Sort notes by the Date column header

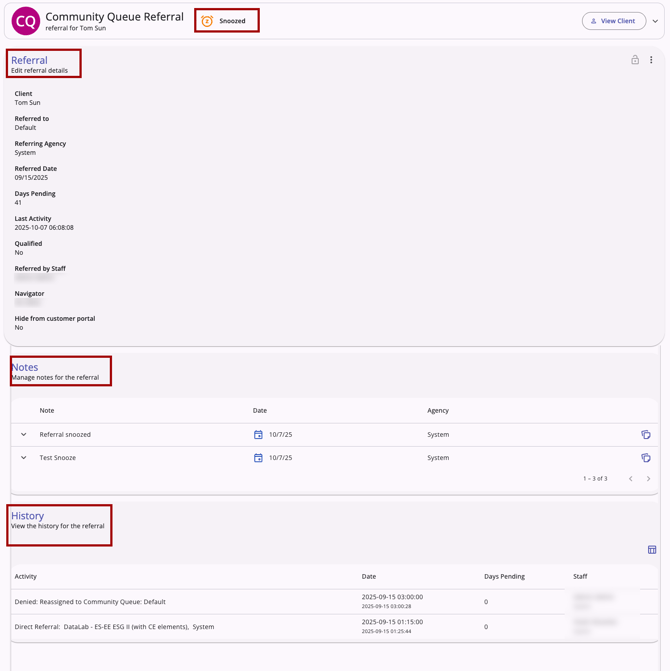[x=260, y=411]
